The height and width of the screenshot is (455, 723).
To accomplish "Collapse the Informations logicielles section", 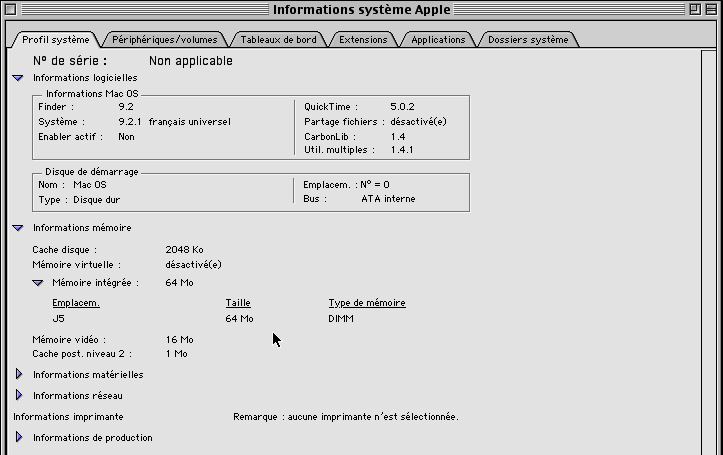I will (x=18, y=78).
